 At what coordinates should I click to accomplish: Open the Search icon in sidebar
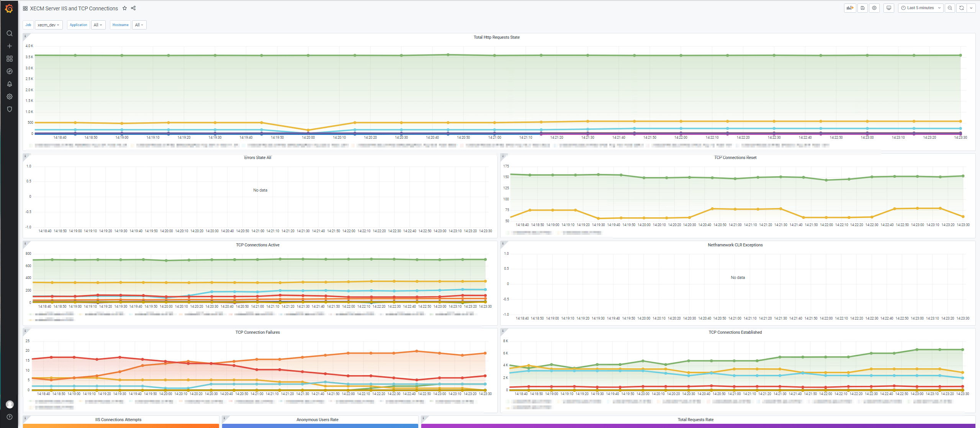click(x=10, y=33)
